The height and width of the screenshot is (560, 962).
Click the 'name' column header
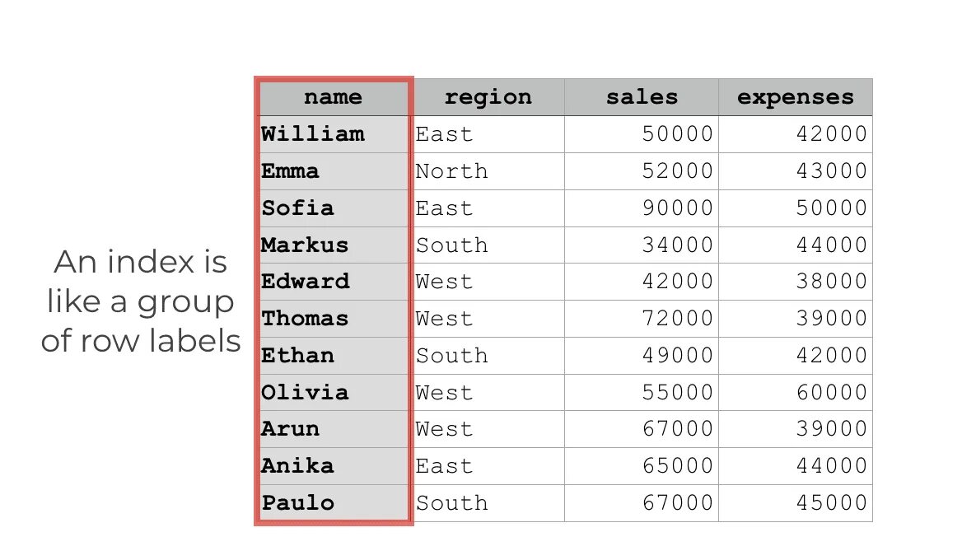(333, 97)
